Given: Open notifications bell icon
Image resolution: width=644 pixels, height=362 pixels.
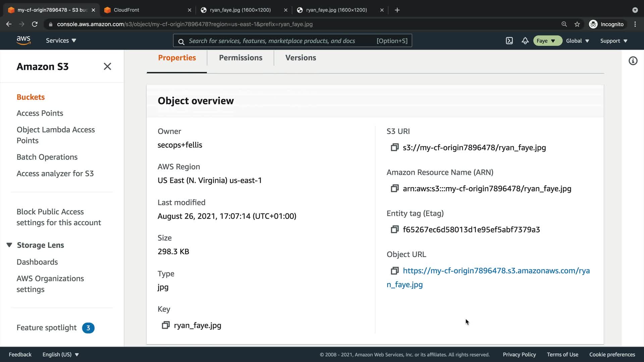Looking at the screenshot, I should (x=525, y=41).
